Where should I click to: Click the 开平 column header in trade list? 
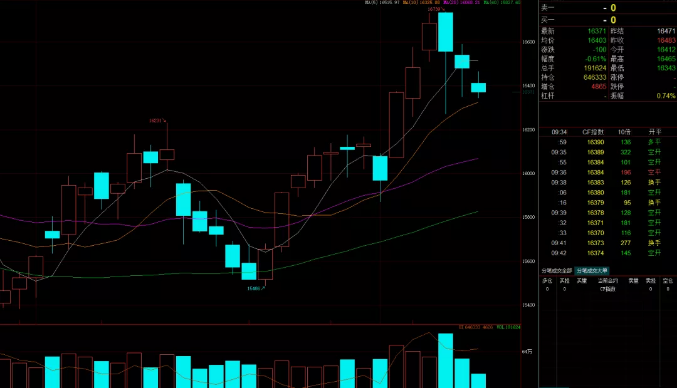coord(655,132)
